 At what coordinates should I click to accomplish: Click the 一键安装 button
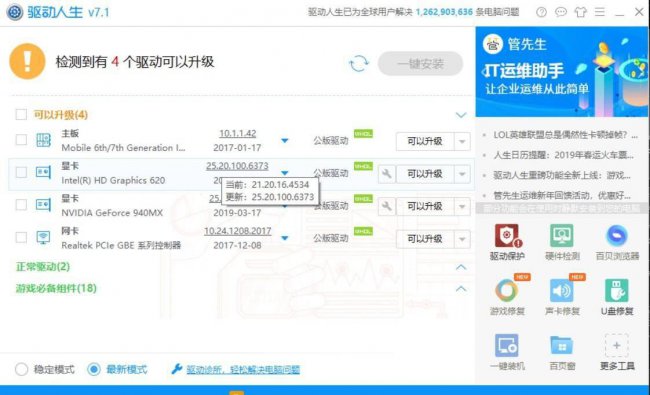pos(420,63)
